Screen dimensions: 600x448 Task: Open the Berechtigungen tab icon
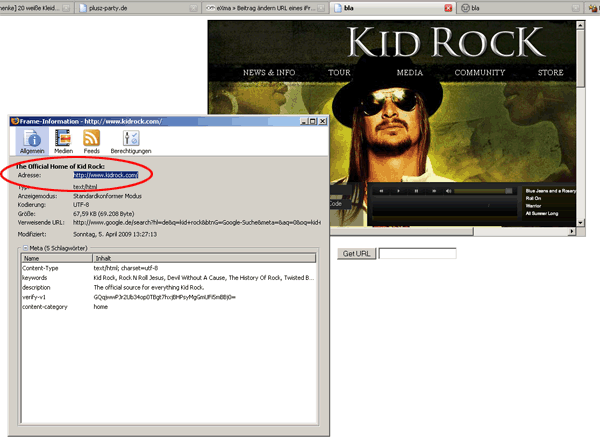(131, 142)
